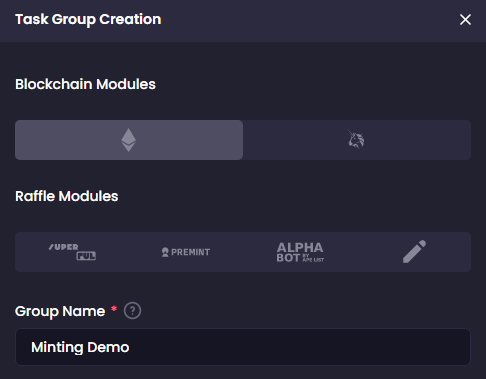
Task: Click the Minting Demo text
Action: click(x=80, y=347)
